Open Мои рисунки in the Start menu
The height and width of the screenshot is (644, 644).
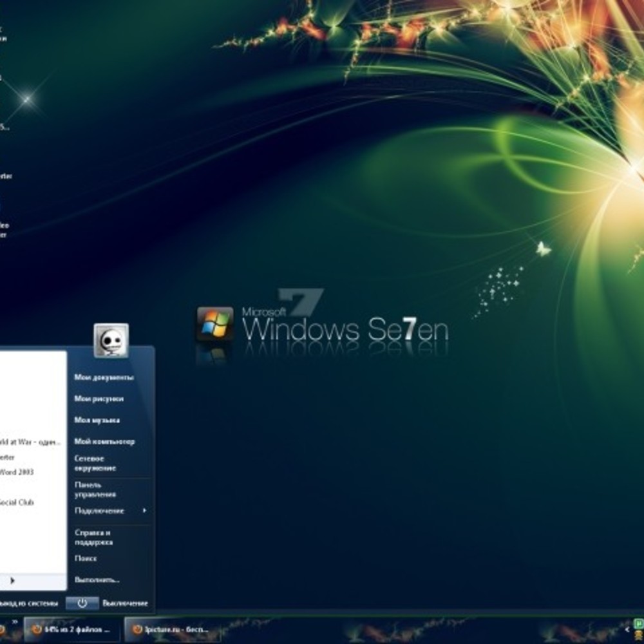pos(99,399)
